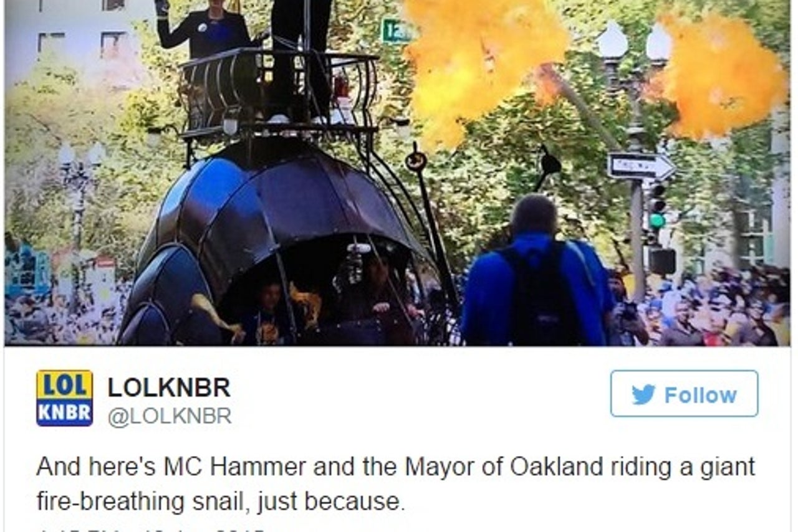
Task: Open the LOLKNBR display name link
Action: (x=169, y=387)
